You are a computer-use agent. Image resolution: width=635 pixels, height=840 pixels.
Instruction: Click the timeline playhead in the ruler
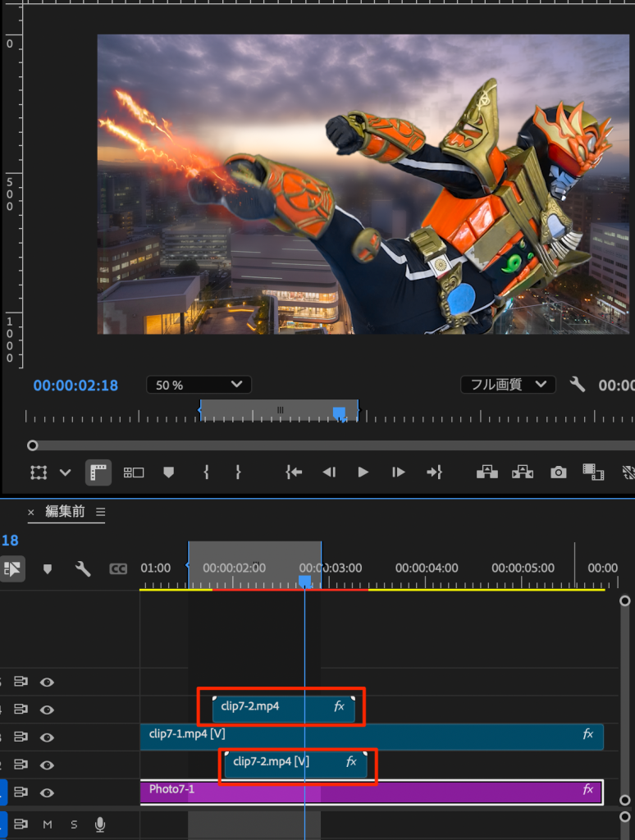(x=304, y=581)
